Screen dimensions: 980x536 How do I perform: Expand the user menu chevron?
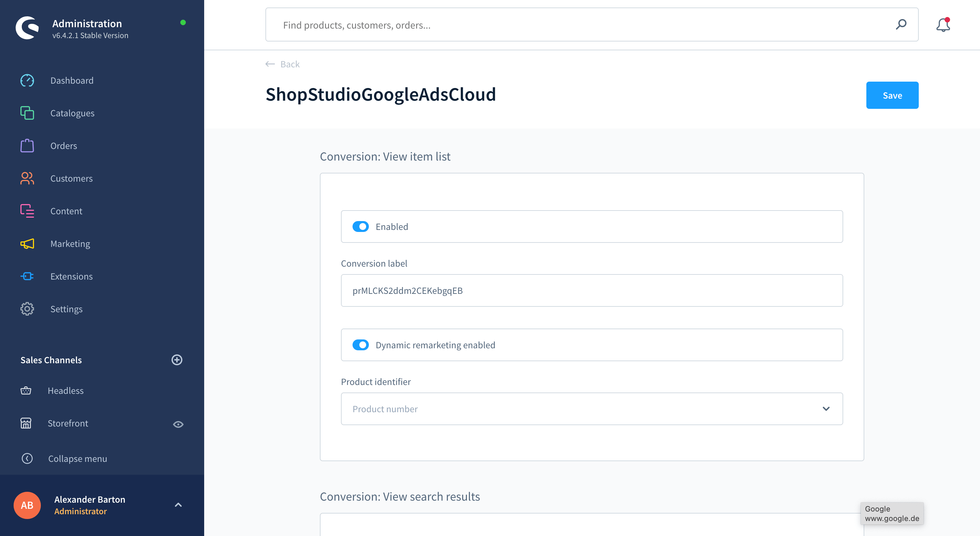coord(178,505)
